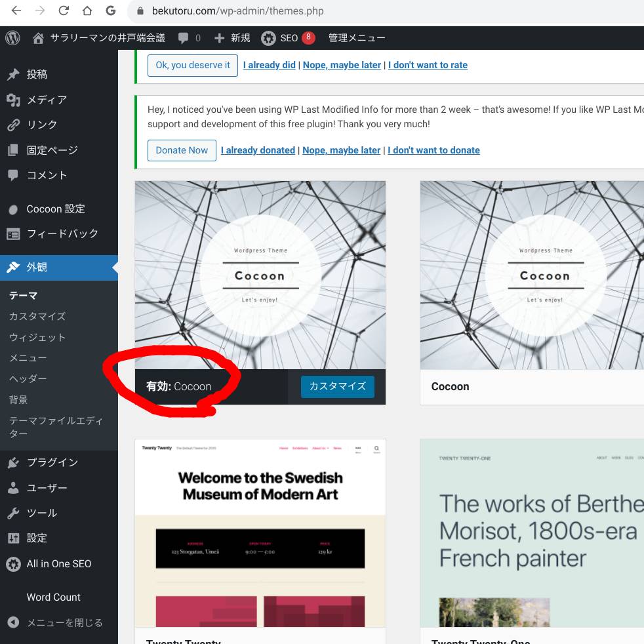Click the browser forward arrow
This screenshot has height=644, width=644.
point(40,10)
